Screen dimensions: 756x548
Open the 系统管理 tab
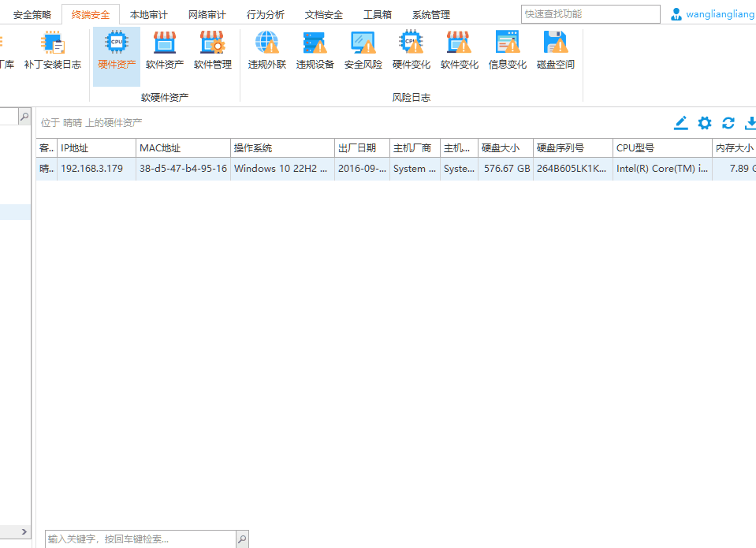431,15
